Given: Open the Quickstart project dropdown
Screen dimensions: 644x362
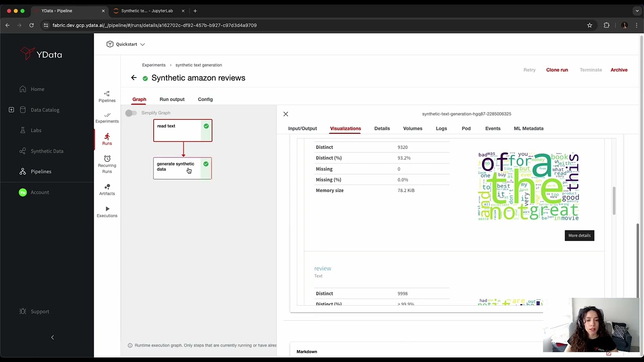Looking at the screenshot, I should [x=126, y=44].
